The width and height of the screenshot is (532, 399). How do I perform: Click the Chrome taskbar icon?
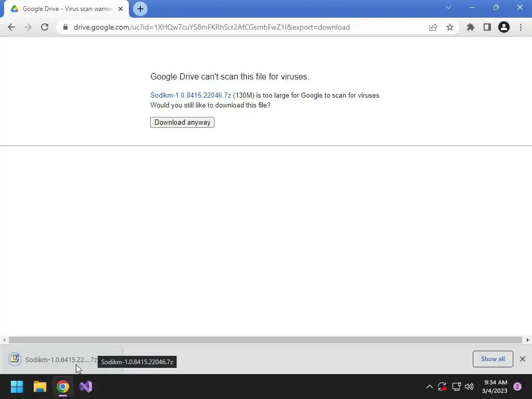point(63,387)
